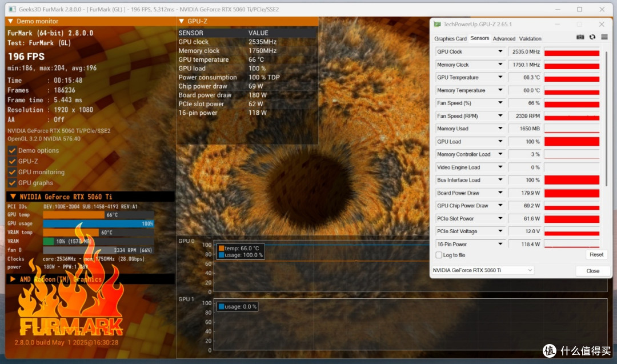
Task: Switch to the Graphics Card tab
Action: coord(450,38)
